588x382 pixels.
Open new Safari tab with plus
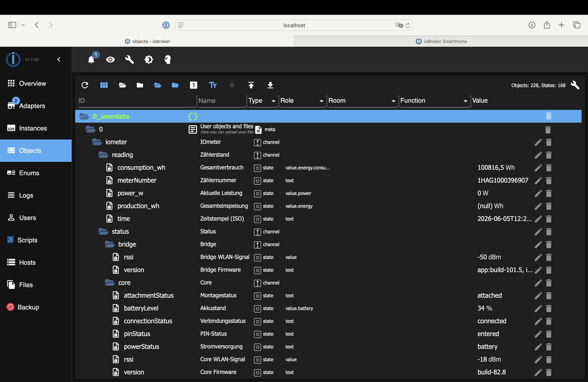point(562,25)
